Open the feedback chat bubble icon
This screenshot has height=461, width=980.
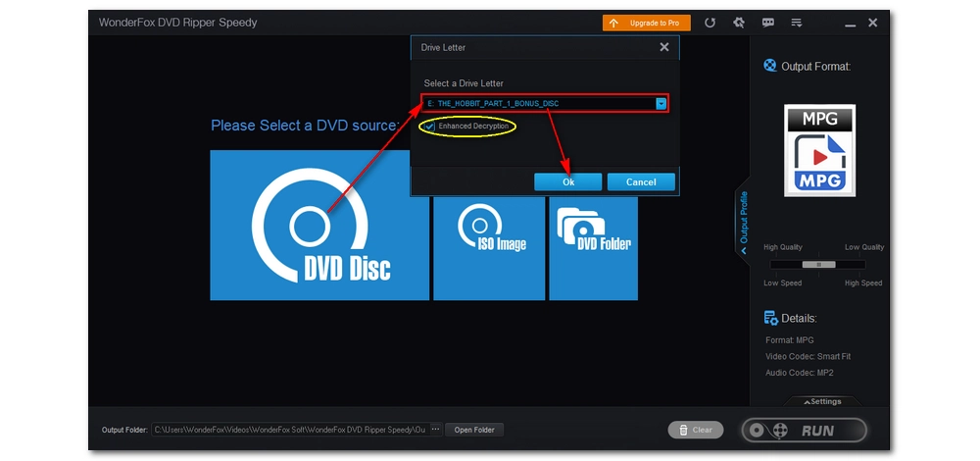(x=768, y=24)
